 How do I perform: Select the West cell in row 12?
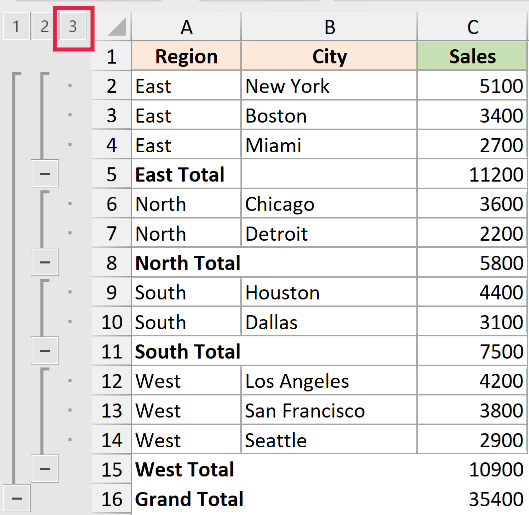(x=186, y=381)
